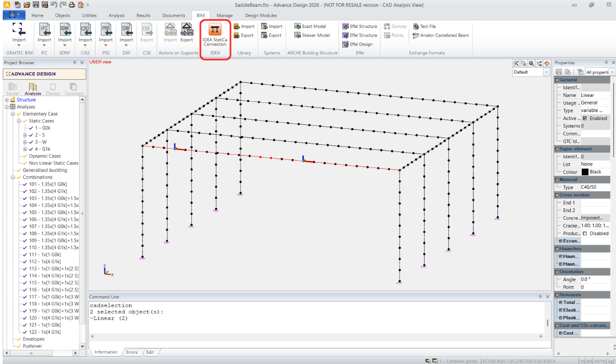Switch to the Errors tab in command panel
Screen dimensions: 616x364
pos(132,352)
